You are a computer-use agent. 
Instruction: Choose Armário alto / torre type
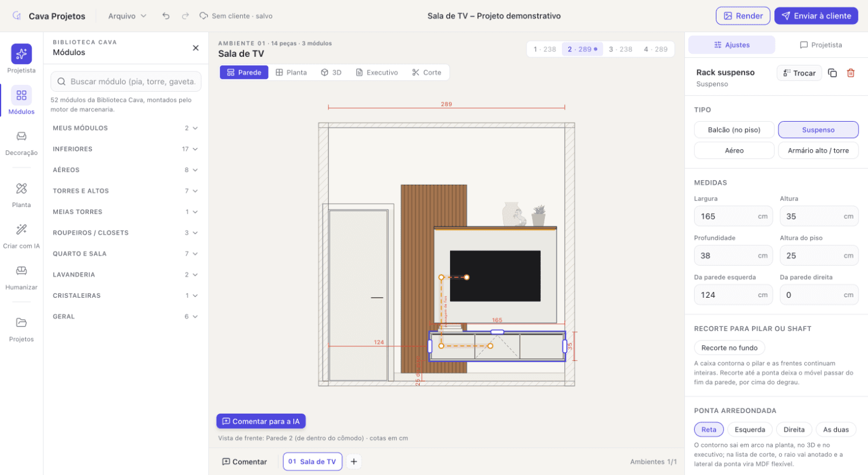(x=818, y=150)
